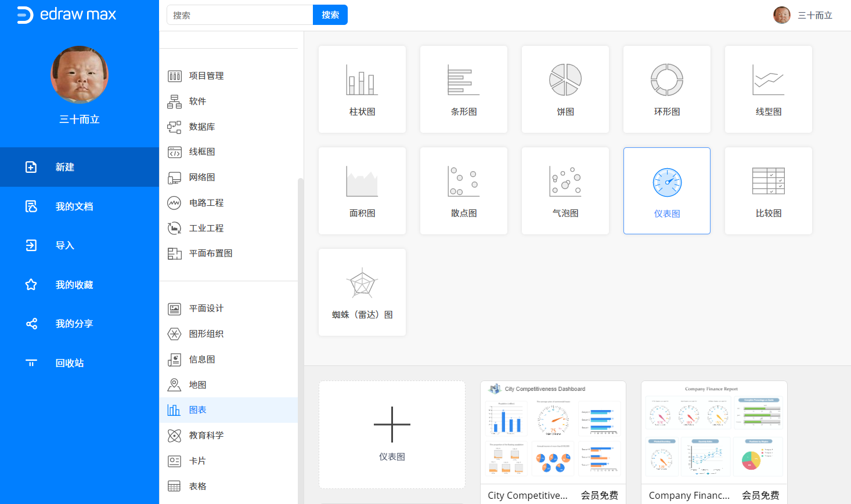Go to Recycle Bin (回收站)
851x504 pixels.
(69, 363)
